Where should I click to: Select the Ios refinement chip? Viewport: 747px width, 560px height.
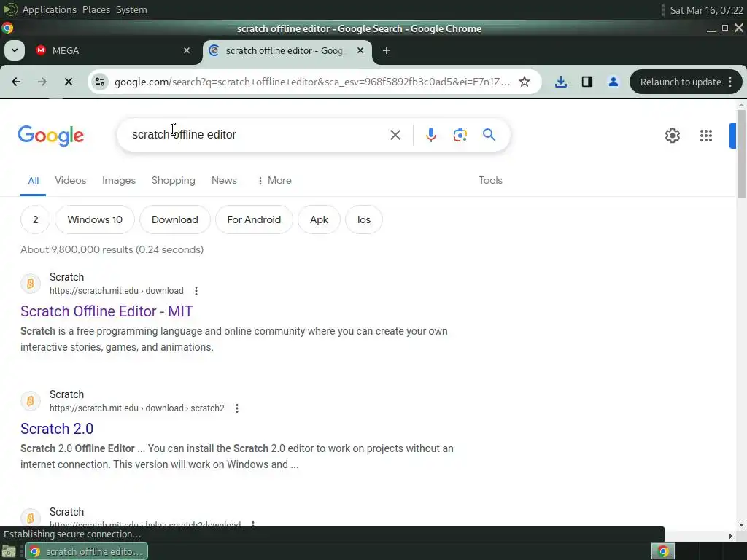[364, 219]
